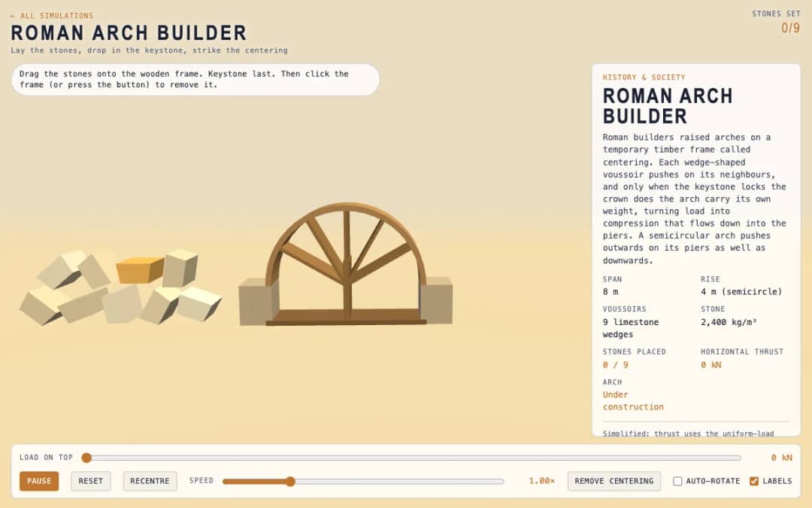Image resolution: width=812 pixels, height=508 pixels.
Task: Click the right stone pier block
Action: [436, 300]
